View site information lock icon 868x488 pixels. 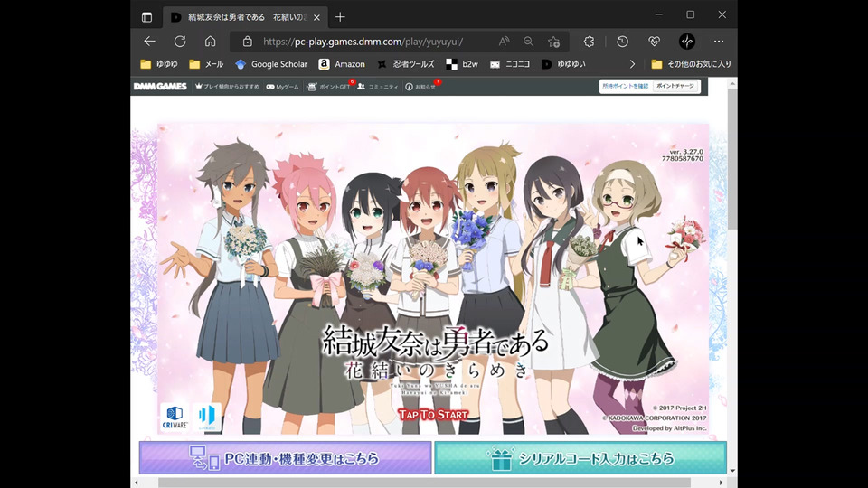pos(248,42)
